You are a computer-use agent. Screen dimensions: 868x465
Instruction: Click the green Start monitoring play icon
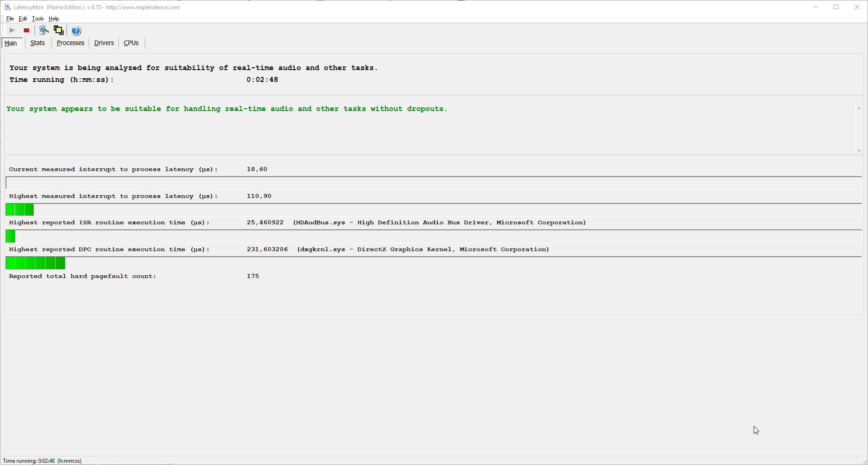(12, 30)
